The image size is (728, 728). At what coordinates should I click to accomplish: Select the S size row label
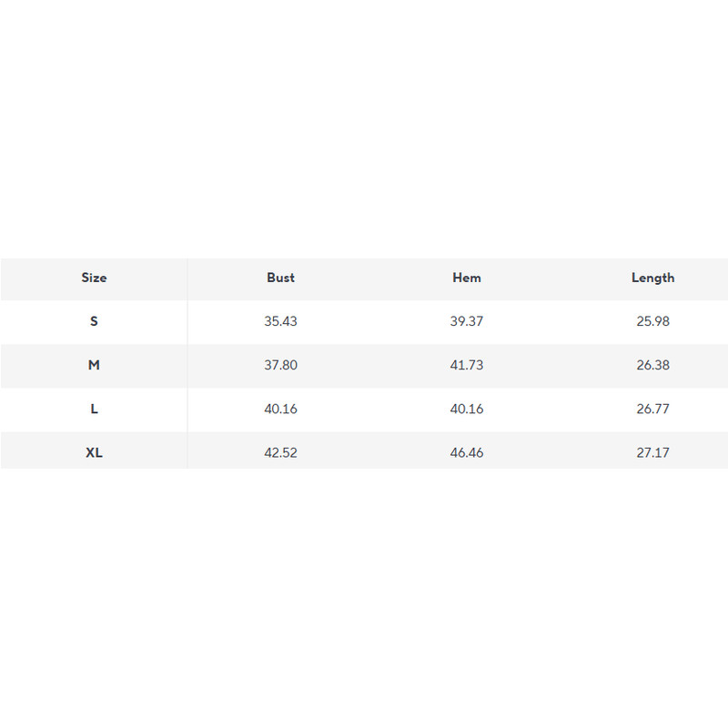click(94, 321)
